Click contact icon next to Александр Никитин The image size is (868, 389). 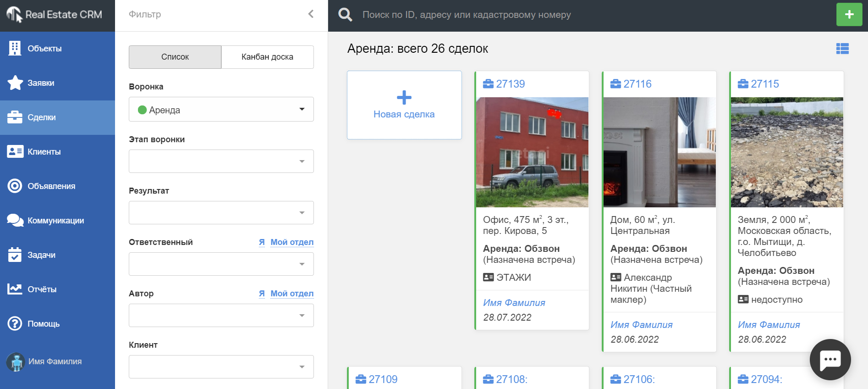[616, 278]
